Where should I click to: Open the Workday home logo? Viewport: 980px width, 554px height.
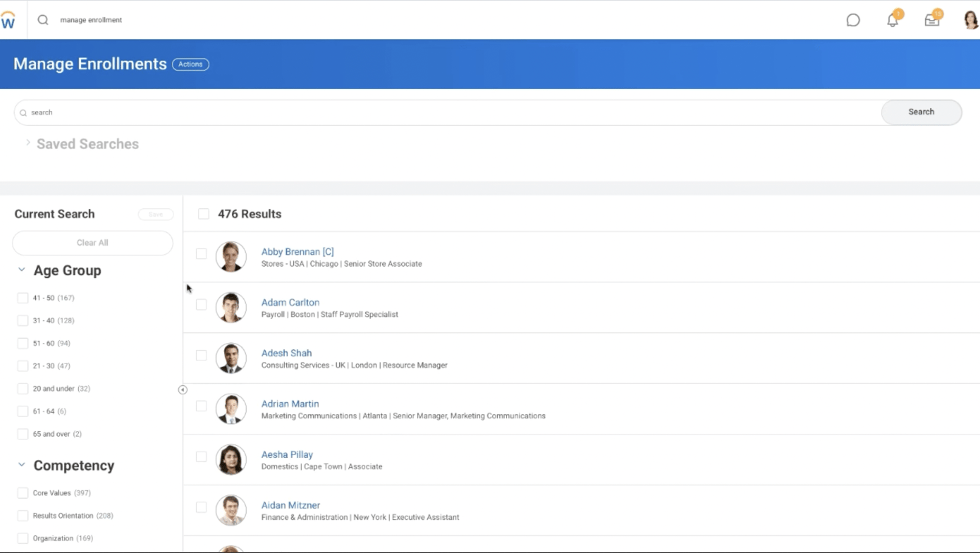coord(10,19)
